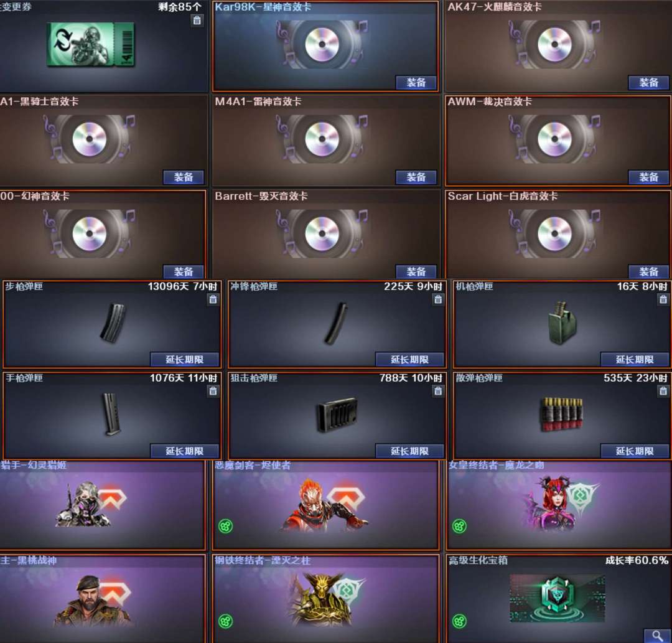
Task: Equip the AK47-火麒麟音效卡
Action: point(648,82)
